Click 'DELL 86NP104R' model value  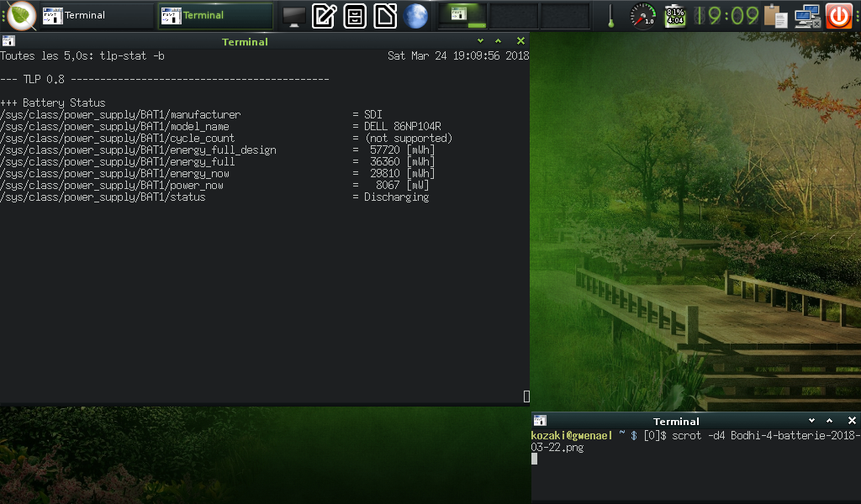(x=403, y=127)
